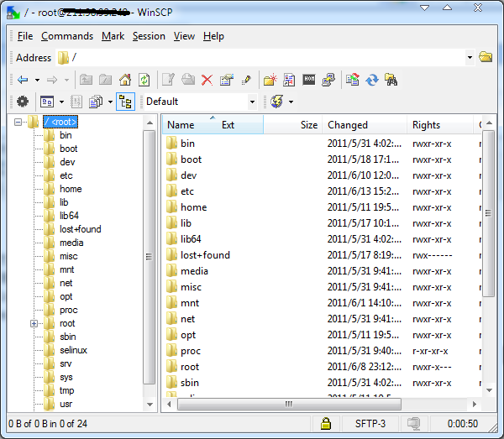Select selinux folder in tree panel
504x439 pixels.
tap(73, 350)
